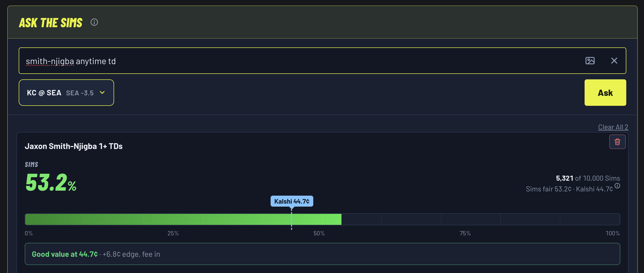Click the 50% axis label

(x=319, y=233)
